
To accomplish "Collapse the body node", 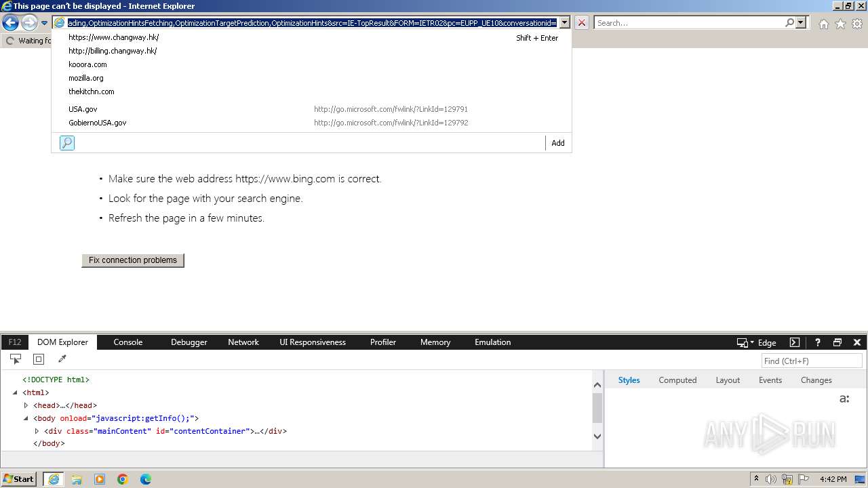I will tap(26, 418).
